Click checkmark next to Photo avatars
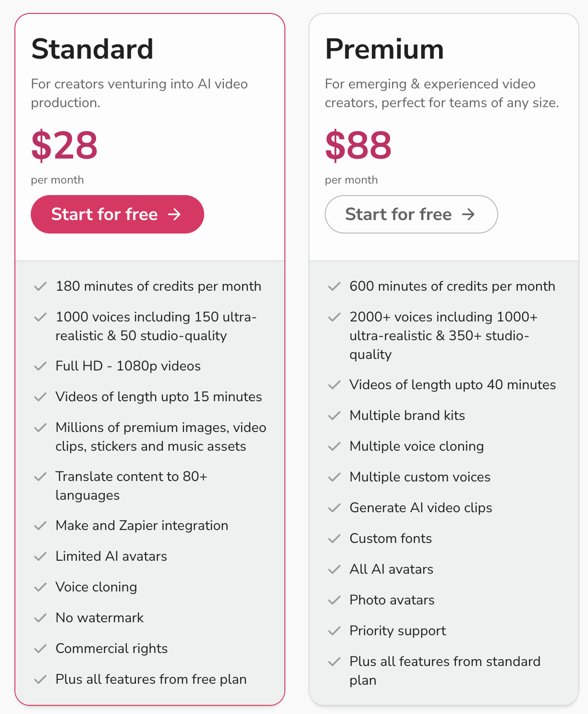Image resolution: width=588 pixels, height=714 pixels. [x=334, y=601]
